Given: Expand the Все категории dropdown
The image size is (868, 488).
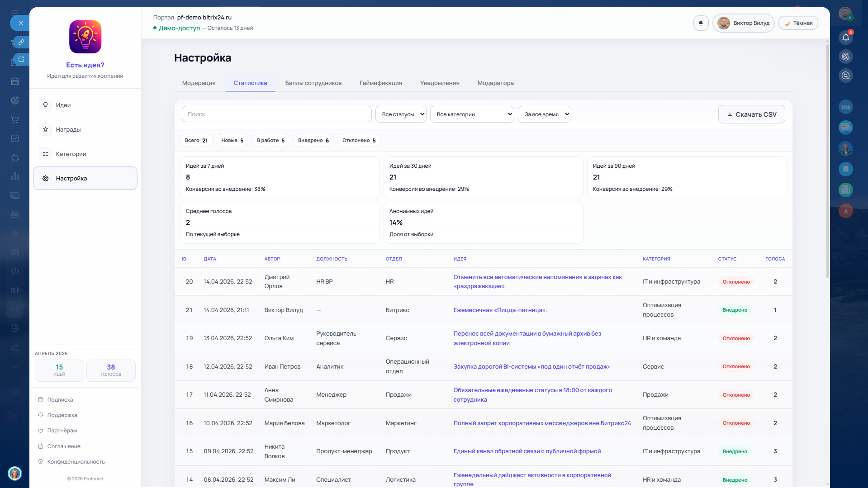Looking at the screenshot, I should pos(472,114).
